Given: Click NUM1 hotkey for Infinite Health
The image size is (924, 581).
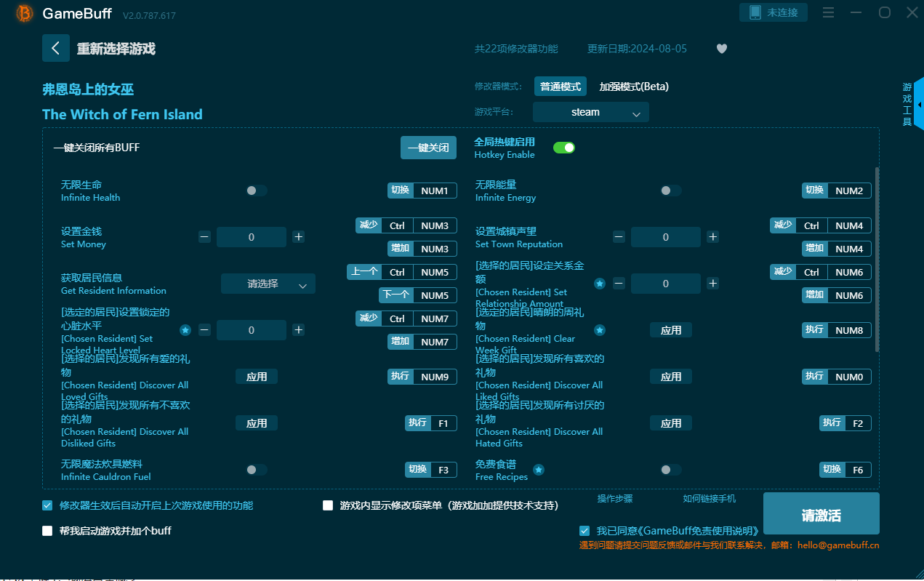Looking at the screenshot, I should [x=422, y=191].
